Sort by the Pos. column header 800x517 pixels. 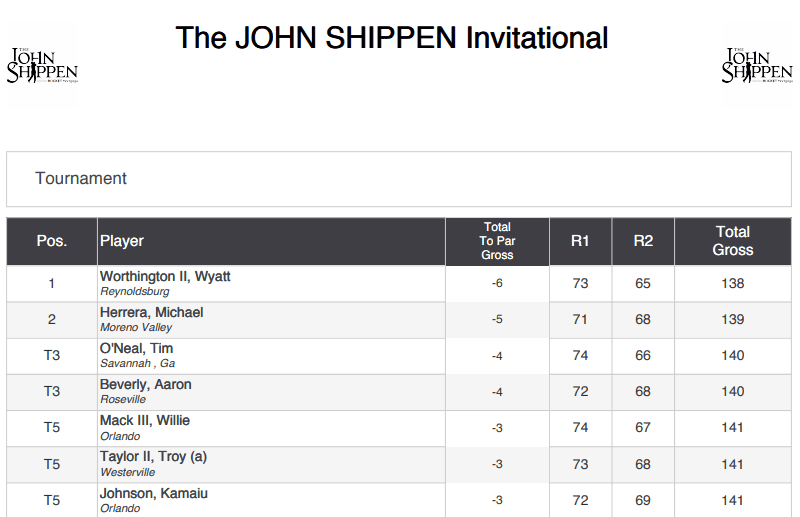[x=52, y=241]
